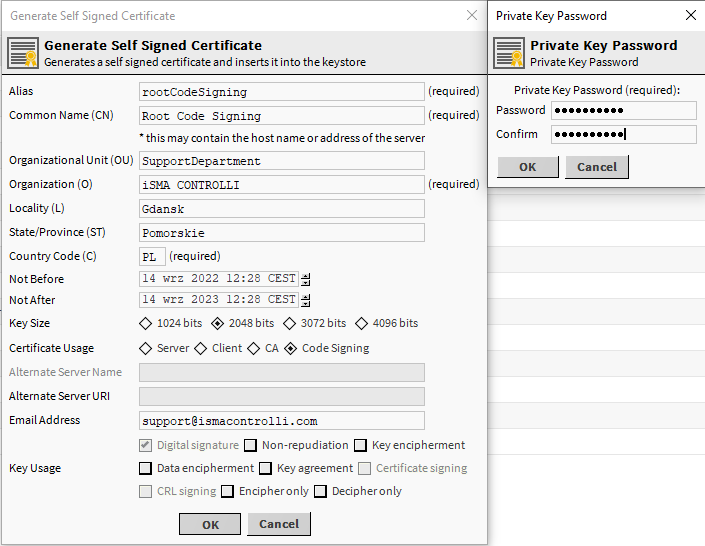This screenshot has width=705, height=546.
Task: Click the certificate icon in Generate Self Signed Certificate header
Action: (x=22, y=53)
